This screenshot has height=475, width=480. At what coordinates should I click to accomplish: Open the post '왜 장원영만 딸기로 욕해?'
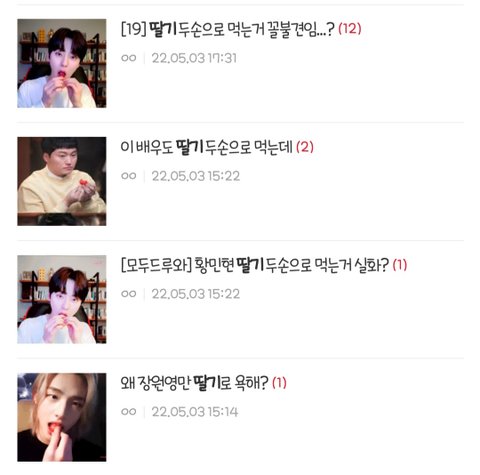(194, 383)
